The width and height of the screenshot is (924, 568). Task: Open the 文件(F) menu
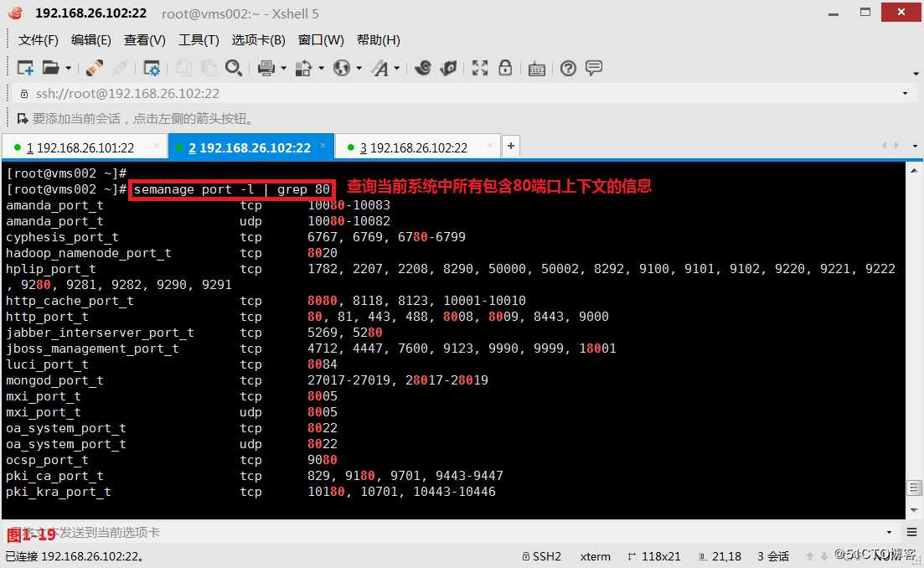[39, 40]
